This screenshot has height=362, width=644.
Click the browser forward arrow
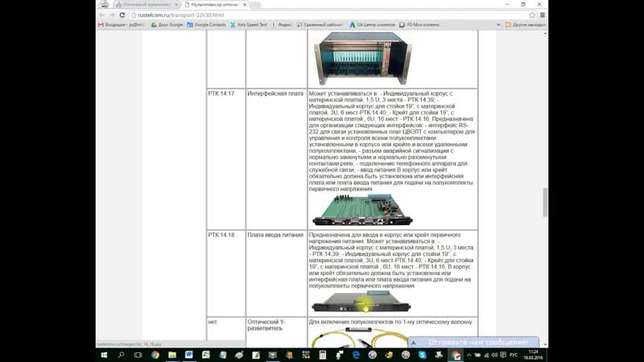point(112,15)
